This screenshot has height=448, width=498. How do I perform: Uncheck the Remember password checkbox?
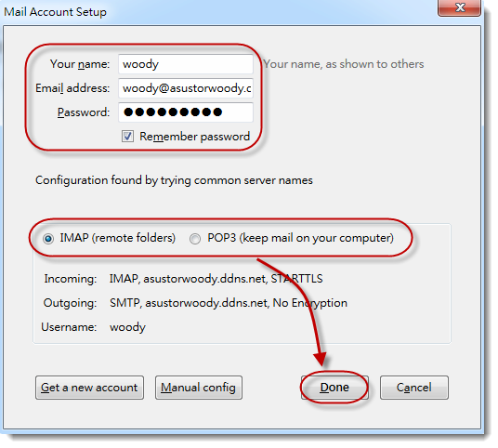click(127, 137)
